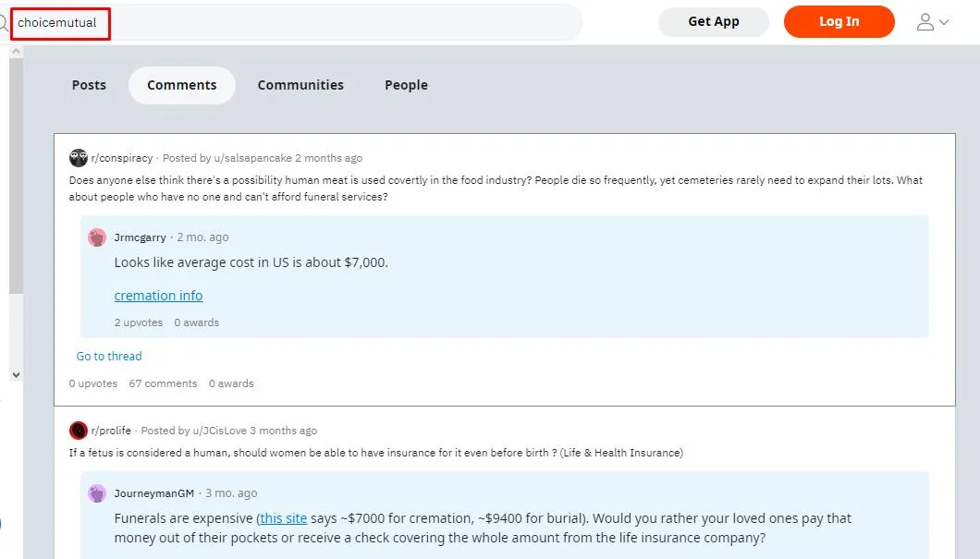This screenshot has width=980, height=559.
Task: Click '0 awards' beside 67 comments
Action: 231,383
